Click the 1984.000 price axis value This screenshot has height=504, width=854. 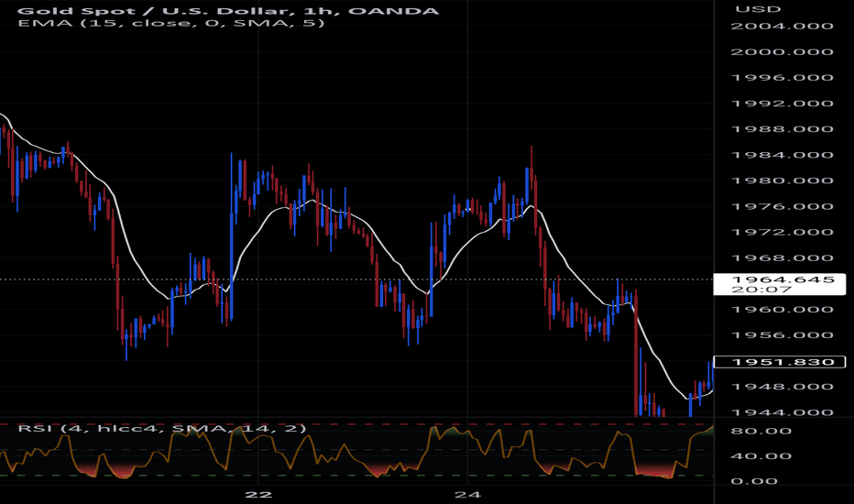[x=782, y=155]
